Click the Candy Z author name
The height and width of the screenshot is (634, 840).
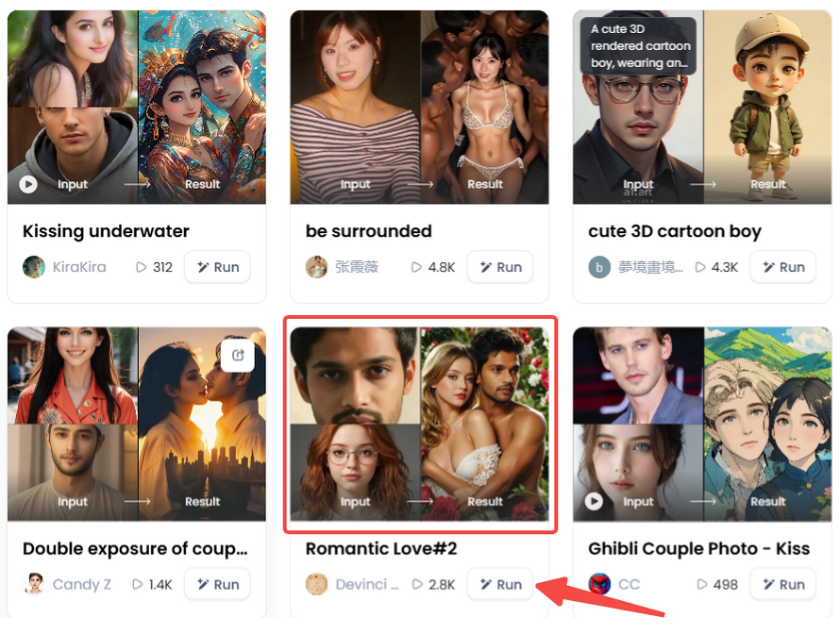[81, 584]
